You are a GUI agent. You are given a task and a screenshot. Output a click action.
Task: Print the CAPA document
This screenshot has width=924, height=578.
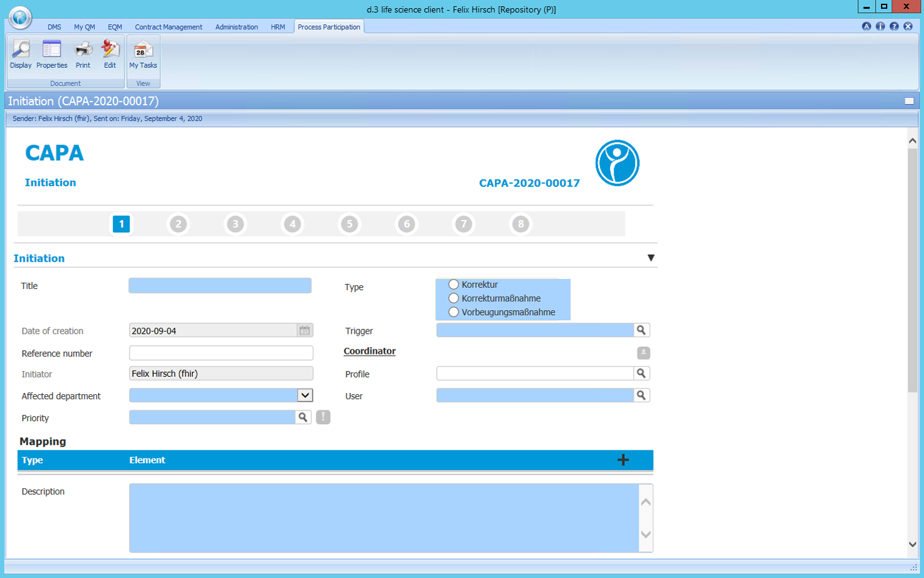point(82,55)
